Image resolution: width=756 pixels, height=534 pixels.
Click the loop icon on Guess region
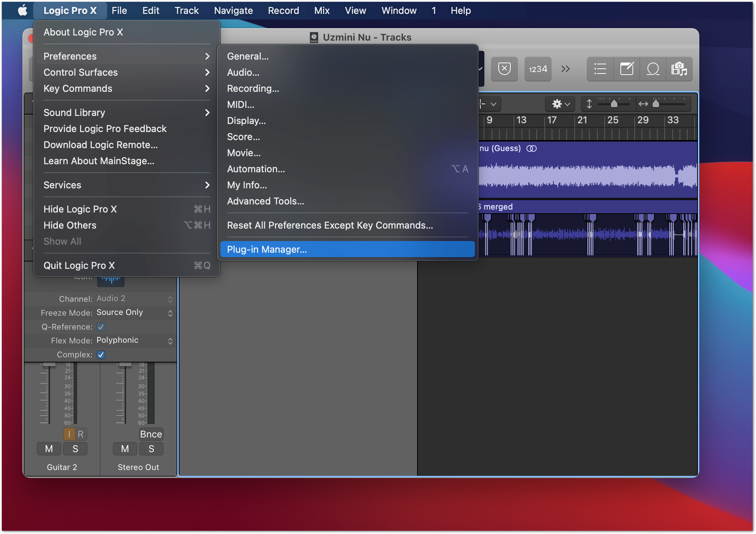click(x=532, y=148)
